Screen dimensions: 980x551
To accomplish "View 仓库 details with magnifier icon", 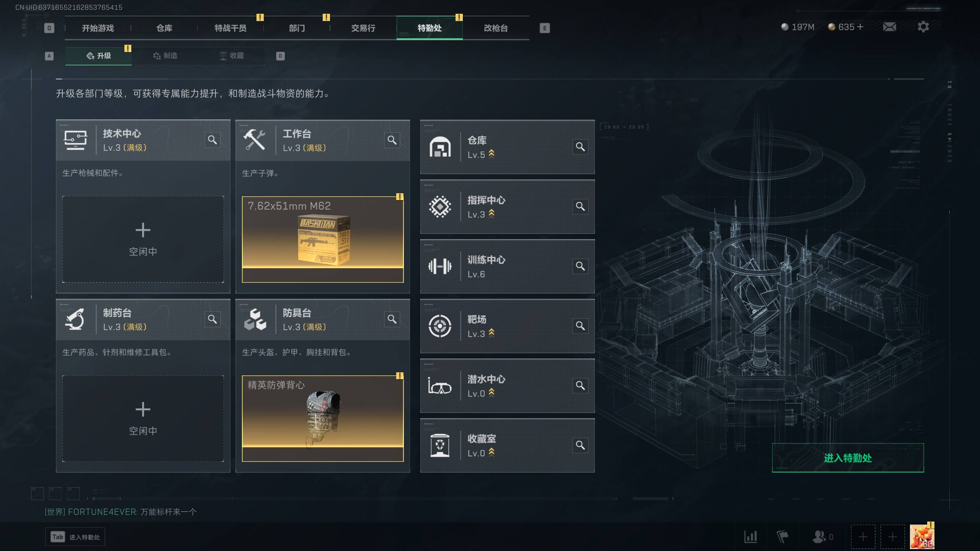I will (x=580, y=147).
